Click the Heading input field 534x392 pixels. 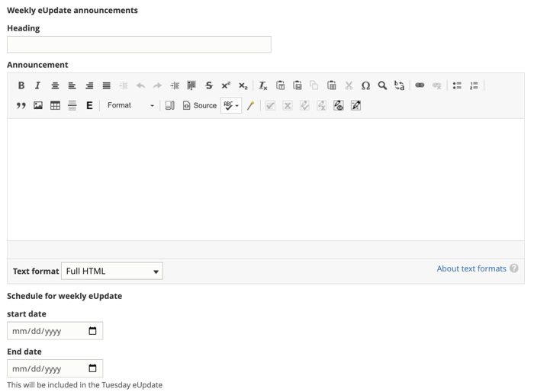click(x=139, y=44)
